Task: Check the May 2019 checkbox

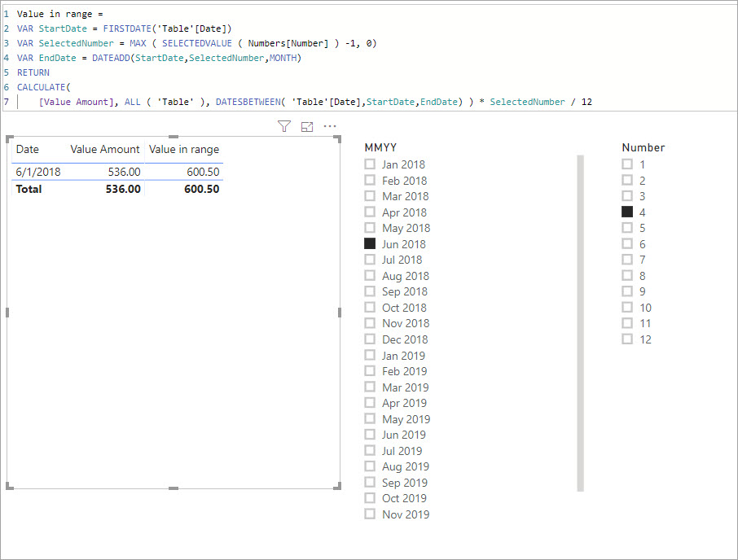Action: pos(370,418)
